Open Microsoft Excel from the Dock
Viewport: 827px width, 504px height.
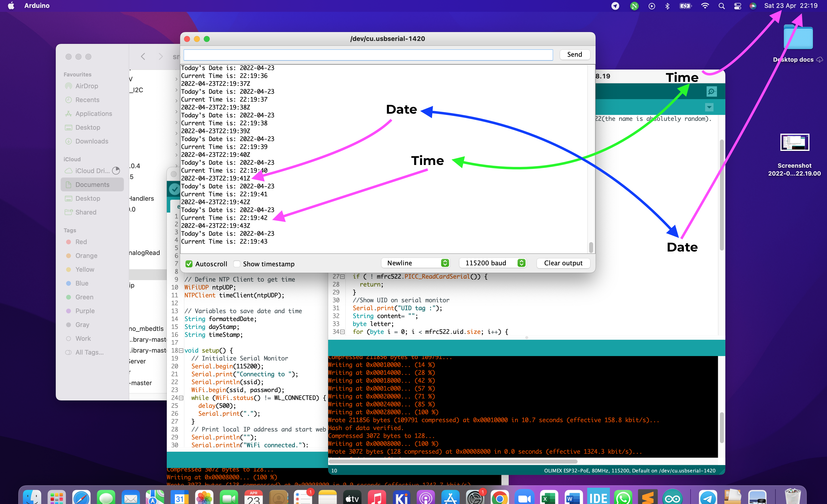(549, 497)
